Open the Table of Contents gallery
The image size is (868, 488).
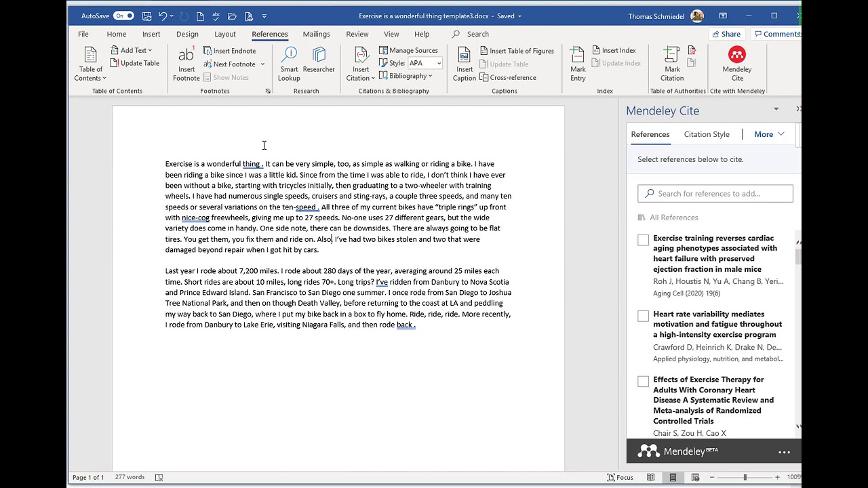90,64
